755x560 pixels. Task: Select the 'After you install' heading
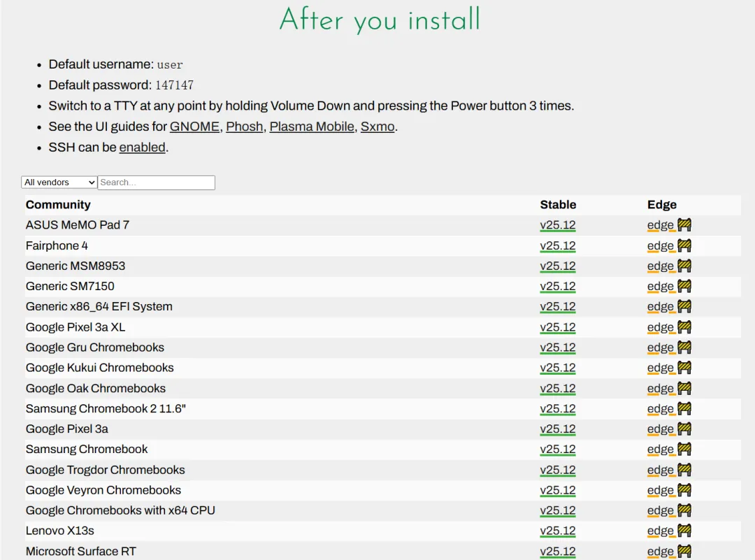[x=380, y=20]
